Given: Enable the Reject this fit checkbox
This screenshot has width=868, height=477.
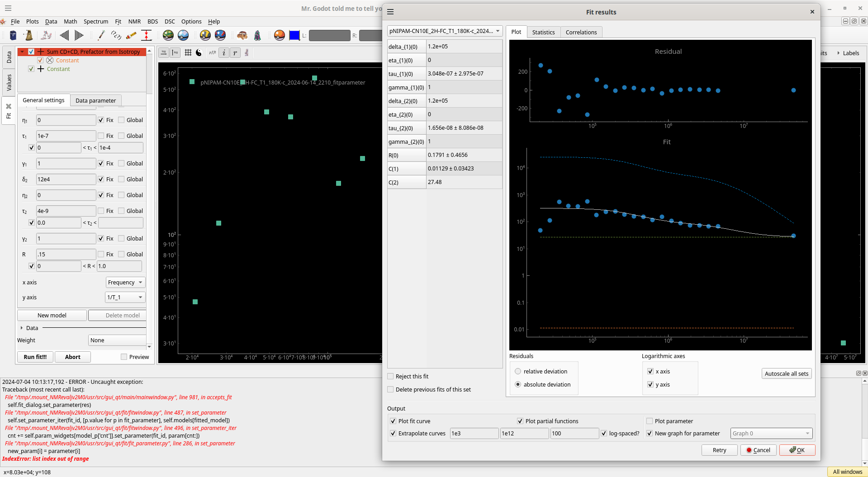Looking at the screenshot, I should click(x=391, y=376).
